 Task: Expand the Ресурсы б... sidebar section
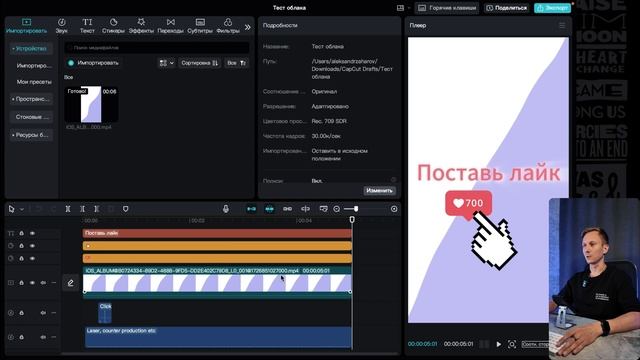click(x=31, y=135)
